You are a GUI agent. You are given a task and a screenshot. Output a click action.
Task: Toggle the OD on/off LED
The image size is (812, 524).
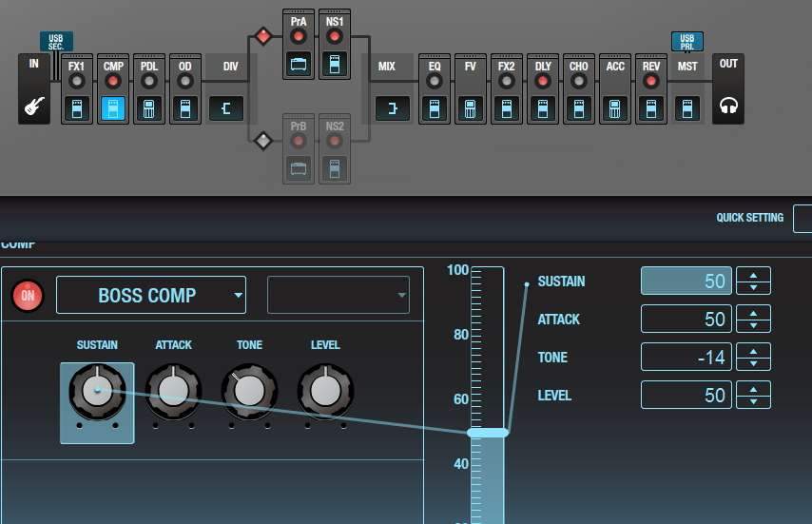point(184,81)
